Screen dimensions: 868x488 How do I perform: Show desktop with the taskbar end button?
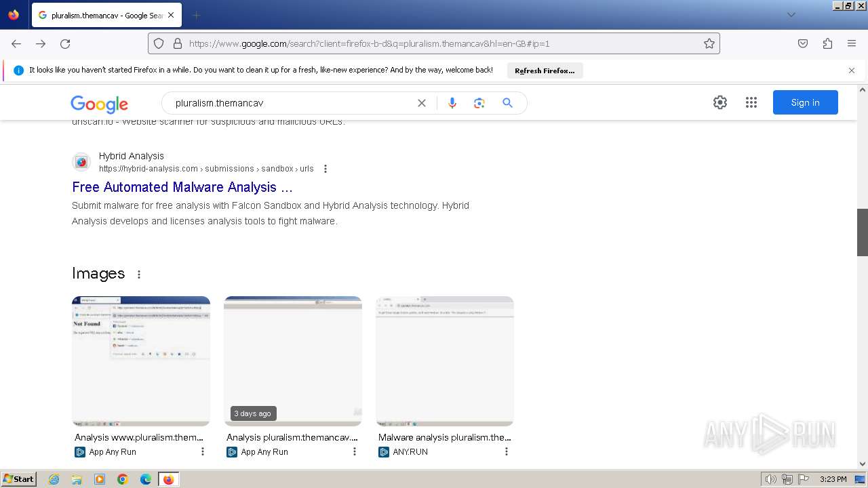point(861,479)
